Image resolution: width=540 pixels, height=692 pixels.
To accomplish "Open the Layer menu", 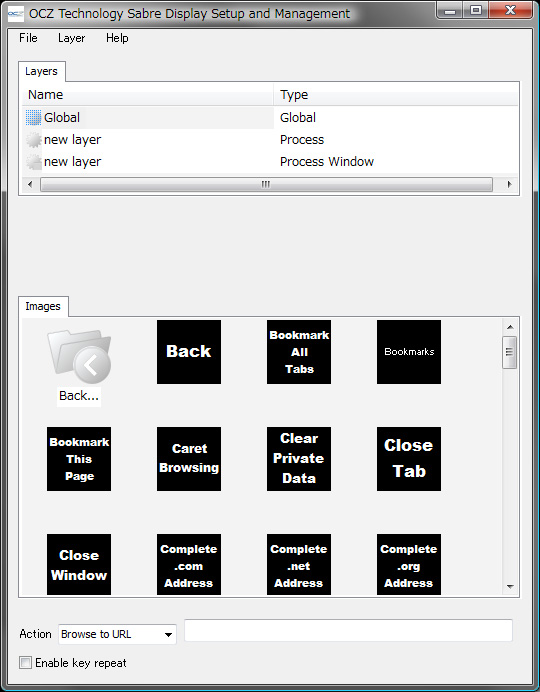I will [x=71, y=38].
